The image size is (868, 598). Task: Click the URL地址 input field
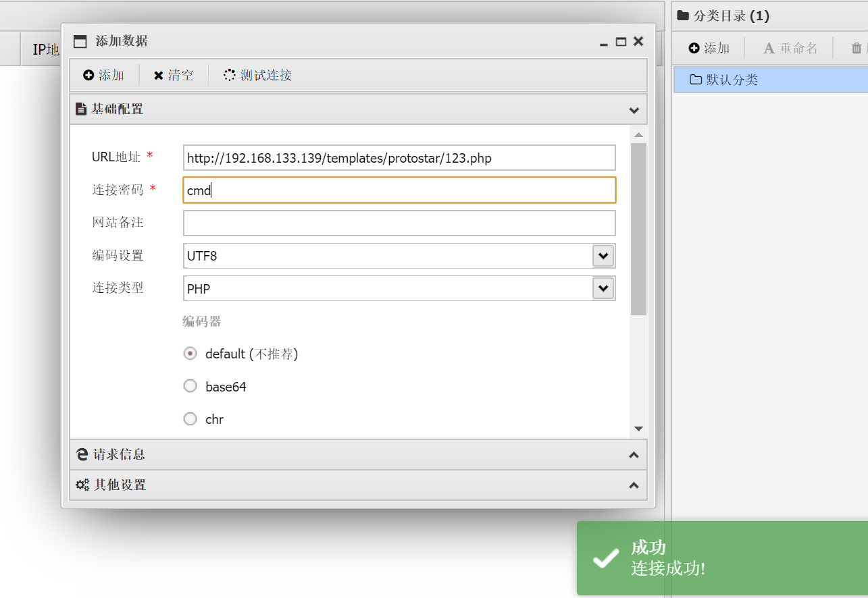coord(399,158)
